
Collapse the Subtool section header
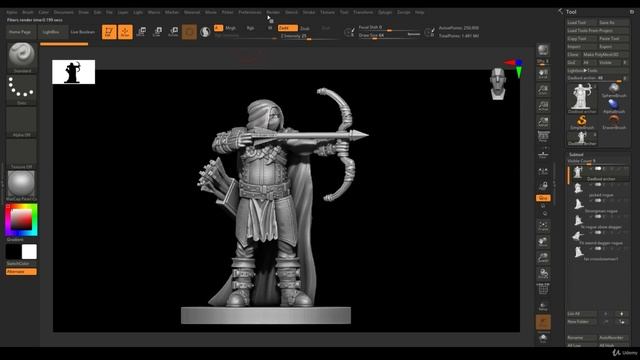[x=576, y=154]
